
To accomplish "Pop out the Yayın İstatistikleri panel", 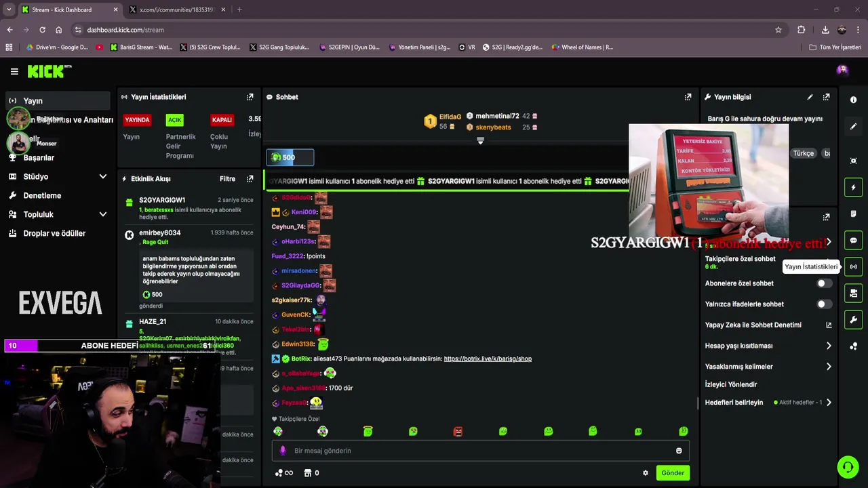I will click(250, 97).
